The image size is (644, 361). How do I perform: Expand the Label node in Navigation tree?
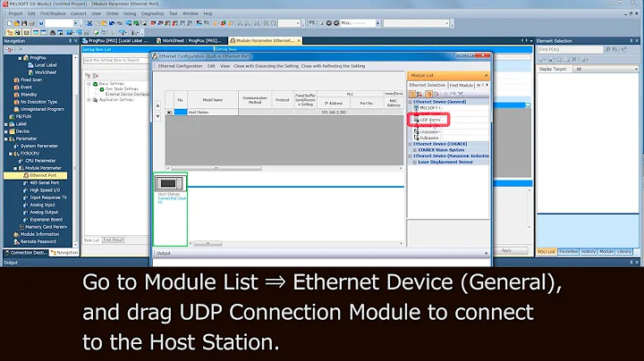coord(6,124)
